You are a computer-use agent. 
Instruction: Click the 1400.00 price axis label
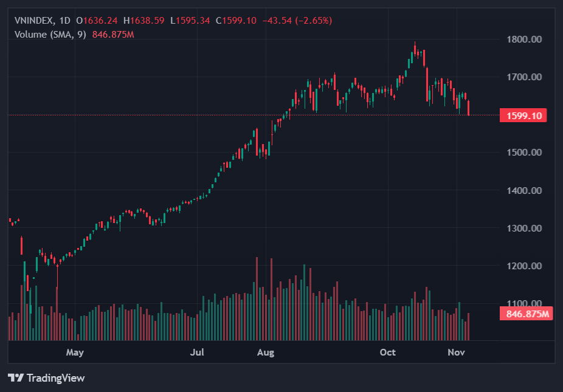[x=523, y=191]
